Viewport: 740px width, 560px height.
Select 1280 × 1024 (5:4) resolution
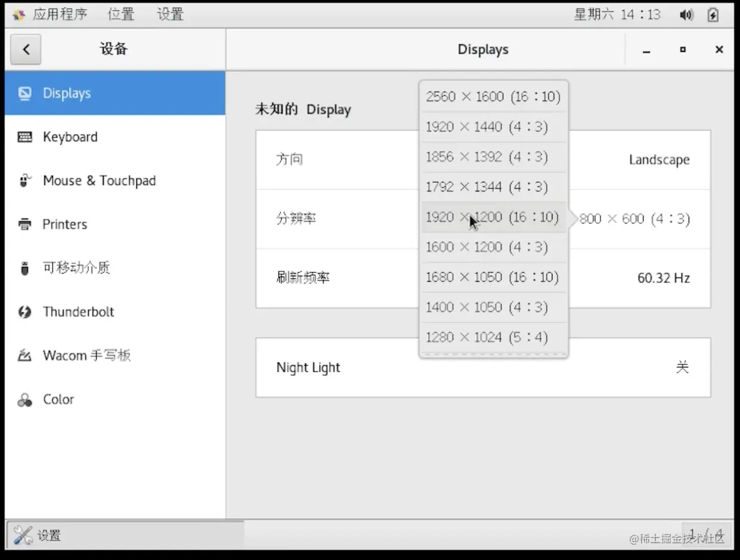point(493,337)
